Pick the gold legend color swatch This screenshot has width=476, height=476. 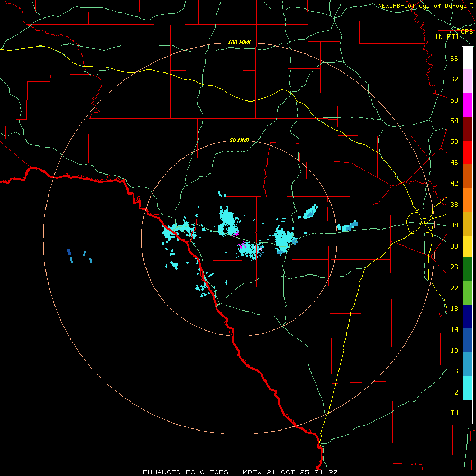(467, 224)
